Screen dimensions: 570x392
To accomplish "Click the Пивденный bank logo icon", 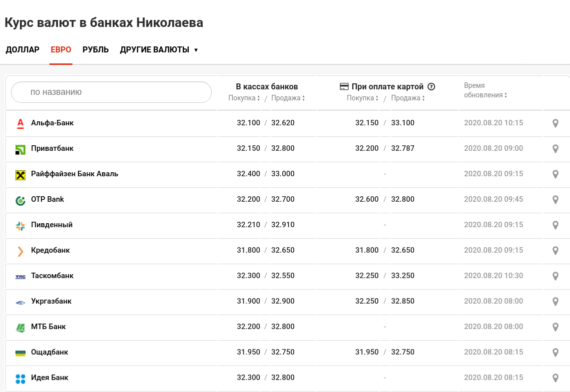I will tap(20, 226).
